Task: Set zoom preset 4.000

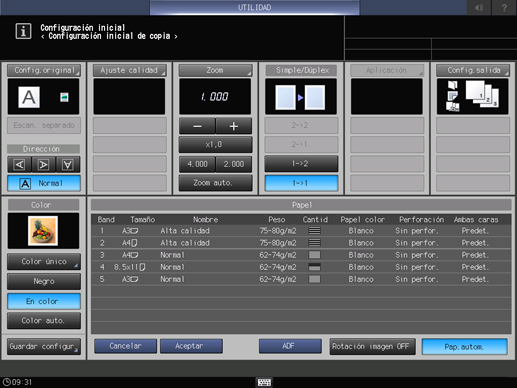Action: tap(197, 164)
